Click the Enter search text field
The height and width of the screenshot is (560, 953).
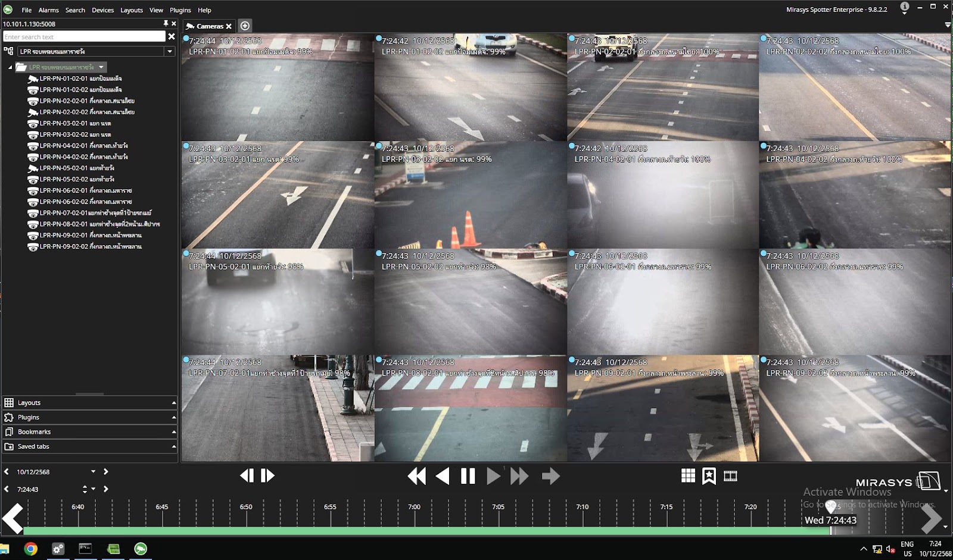pyautogui.click(x=84, y=37)
